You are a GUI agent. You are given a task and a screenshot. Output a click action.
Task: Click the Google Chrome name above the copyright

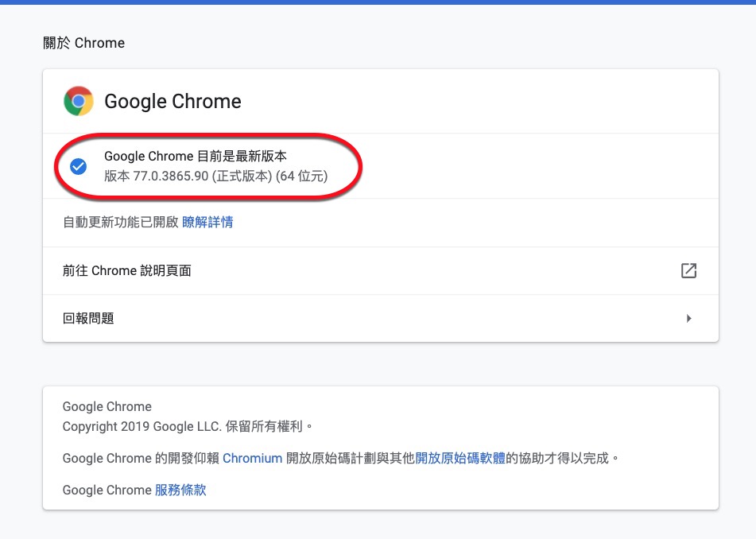click(x=107, y=406)
